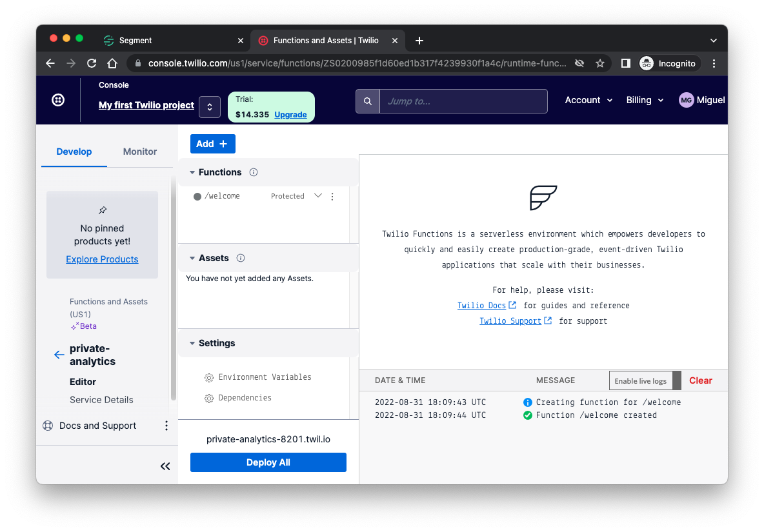
Task: Collapse the Settings section
Action: click(x=192, y=343)
